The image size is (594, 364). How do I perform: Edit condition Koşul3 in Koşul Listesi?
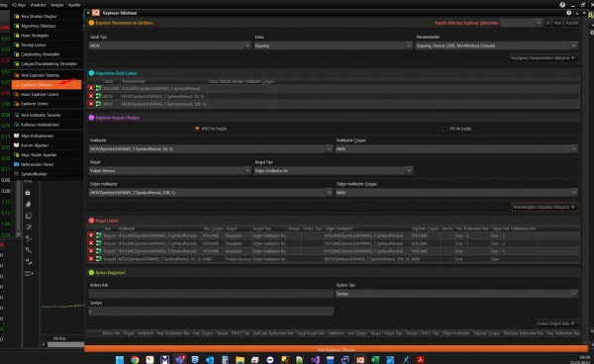(x=98, y=251)
